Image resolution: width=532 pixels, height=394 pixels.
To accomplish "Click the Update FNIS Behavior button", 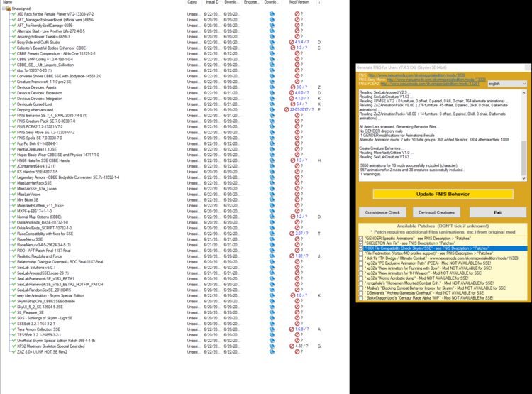I will tap(443, 194).
